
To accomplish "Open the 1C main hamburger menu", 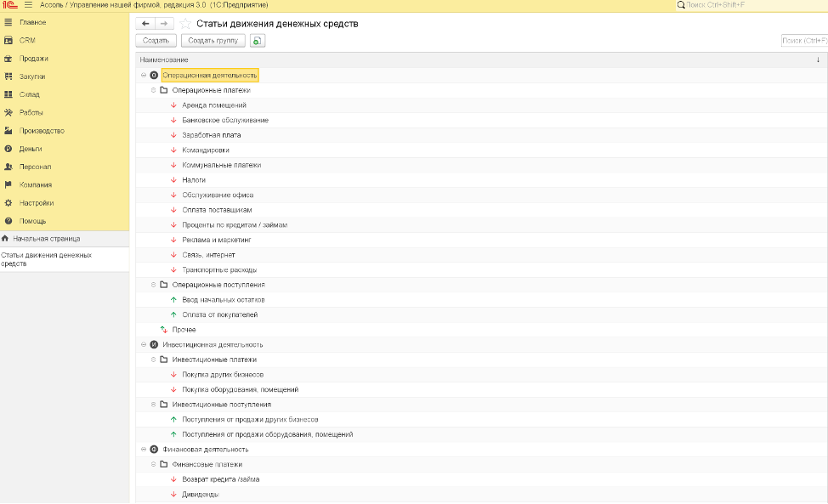I will [x=28, y=5].
